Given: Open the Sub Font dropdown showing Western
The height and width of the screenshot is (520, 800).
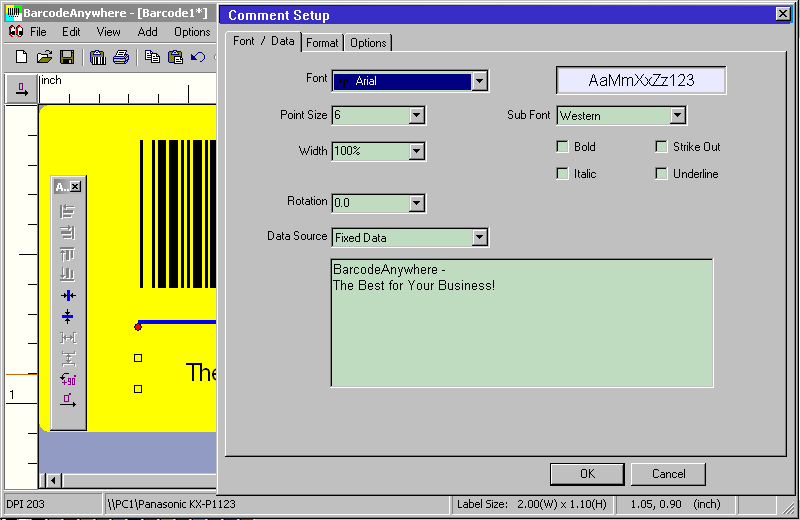Looking at the screenshot, I should (x=677, y=116).
